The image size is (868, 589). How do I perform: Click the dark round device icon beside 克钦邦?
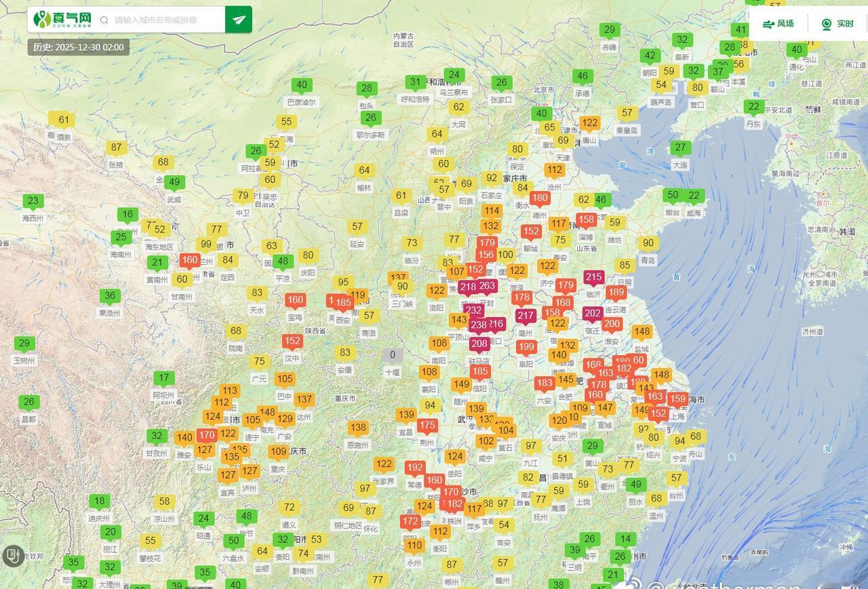click(x=12, y=556)
